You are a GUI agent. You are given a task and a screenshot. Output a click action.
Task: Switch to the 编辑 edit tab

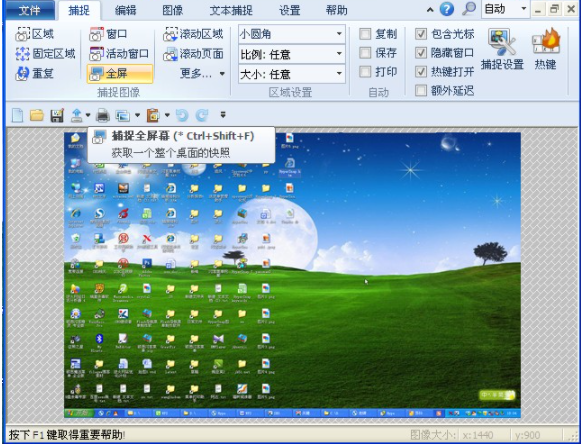click(x=125, y=10)
